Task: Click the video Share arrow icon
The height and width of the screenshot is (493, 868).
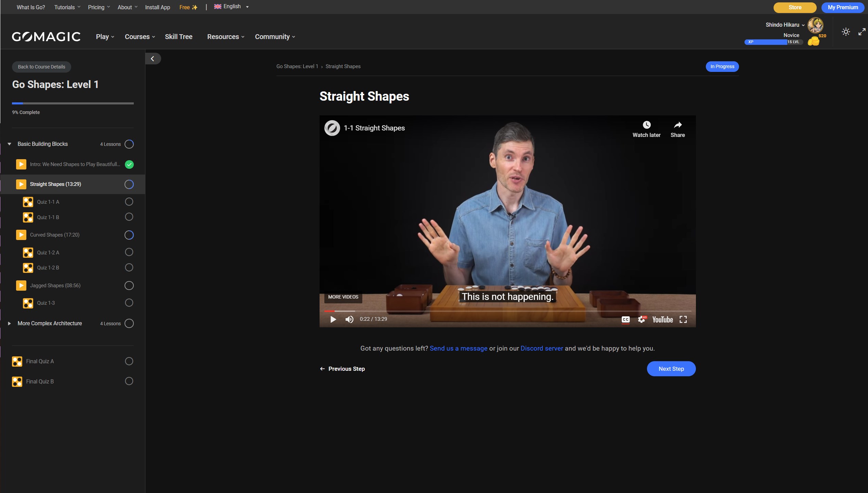Action: pyautogui.click(x=677, y=125)
